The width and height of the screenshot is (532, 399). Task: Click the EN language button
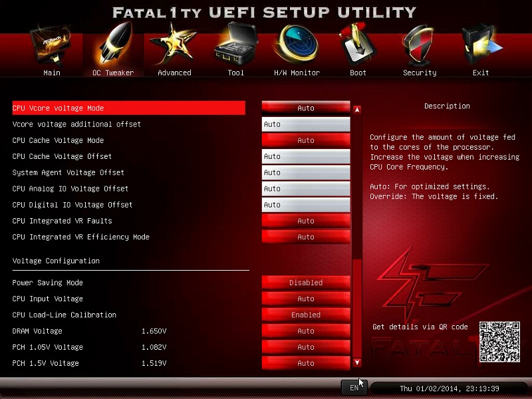coord(354,388)
